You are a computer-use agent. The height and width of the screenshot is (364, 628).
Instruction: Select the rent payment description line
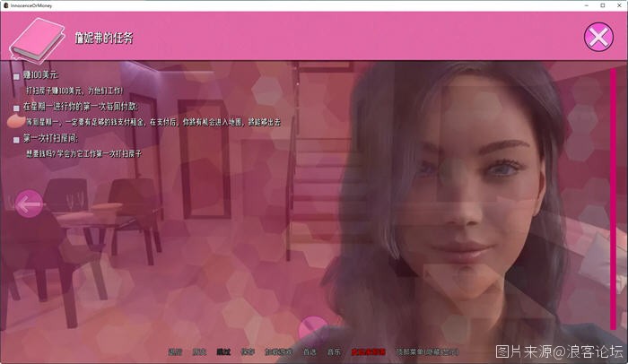click(x=153, y=122)
